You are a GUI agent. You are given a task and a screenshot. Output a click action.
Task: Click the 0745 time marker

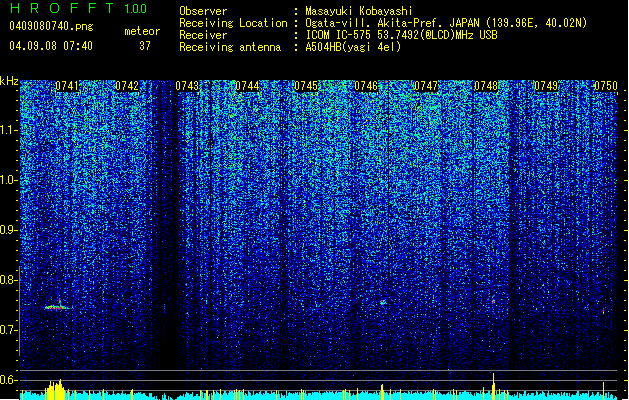(x=306, y=86)
